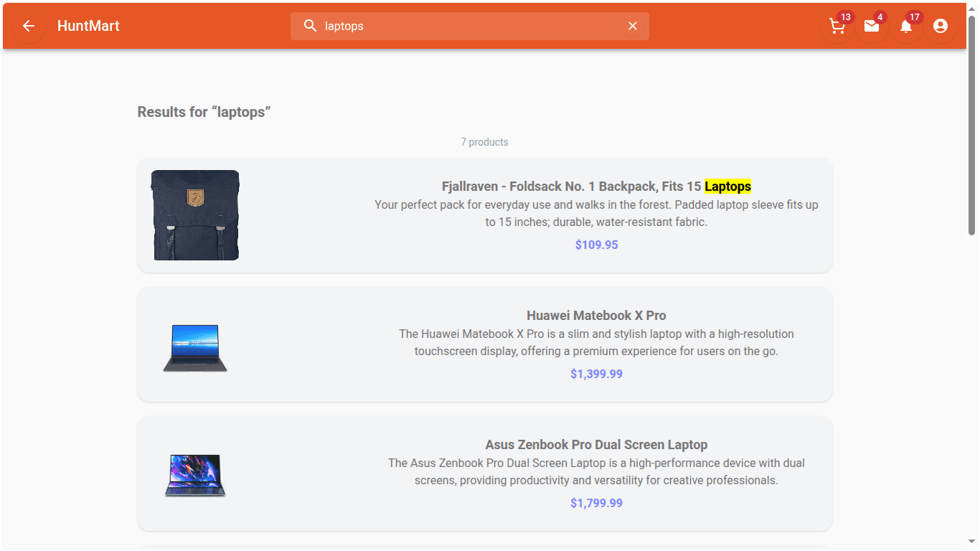The width and height of the screenshot is (980, 551).
Task: Click the $109.95 price
Action: [596, 245]
